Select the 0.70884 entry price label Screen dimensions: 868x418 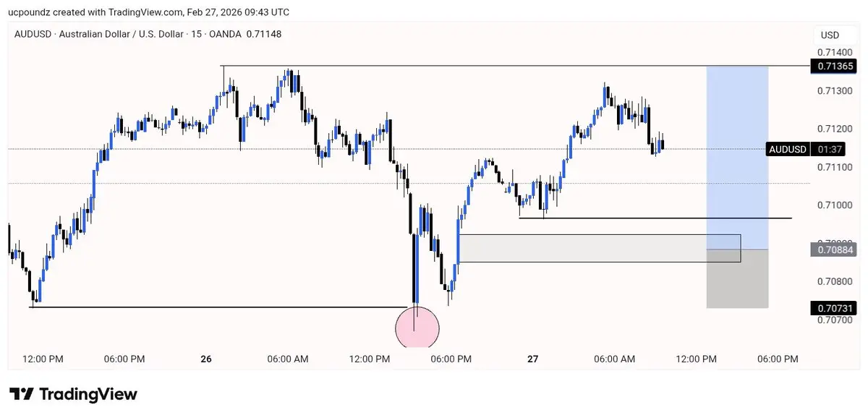(x=835, y=250)
